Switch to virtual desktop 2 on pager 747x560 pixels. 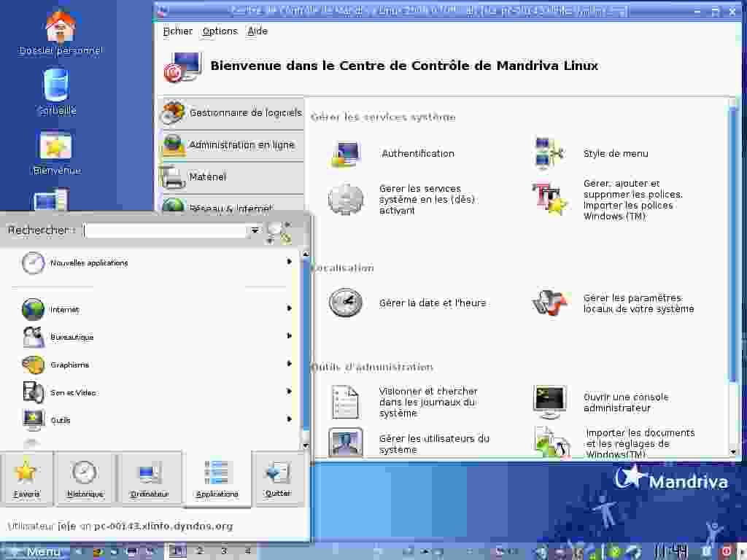200,551
